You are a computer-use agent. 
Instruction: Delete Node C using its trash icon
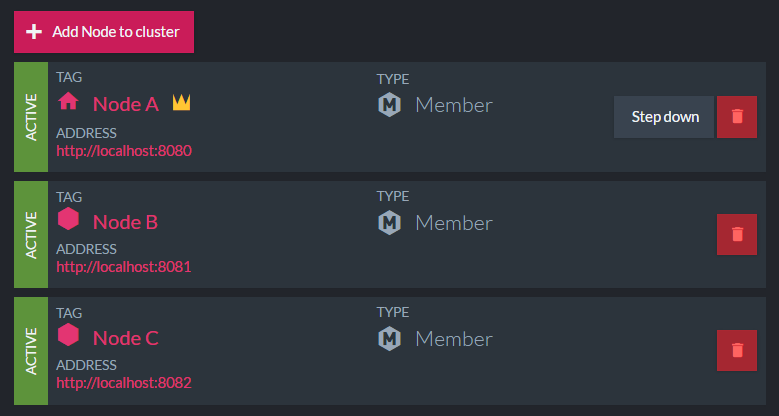pyautogui.click(x=737, y=350)
